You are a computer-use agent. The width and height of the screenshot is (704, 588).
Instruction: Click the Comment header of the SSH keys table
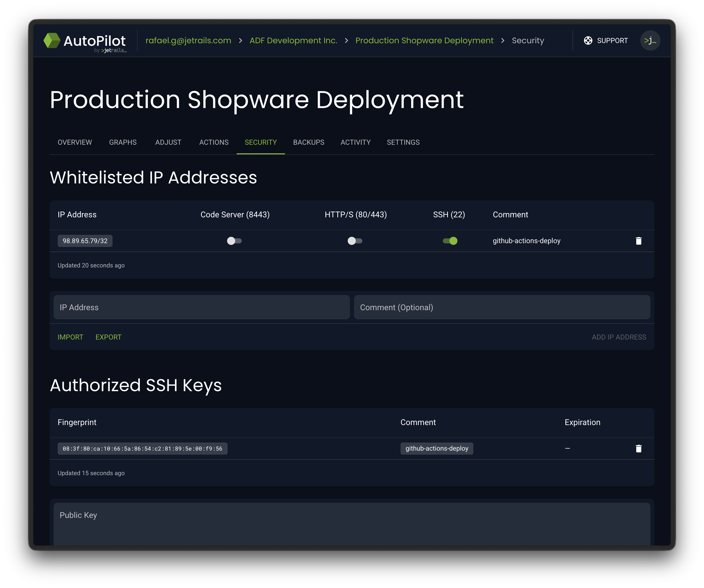tap(418, 422)
